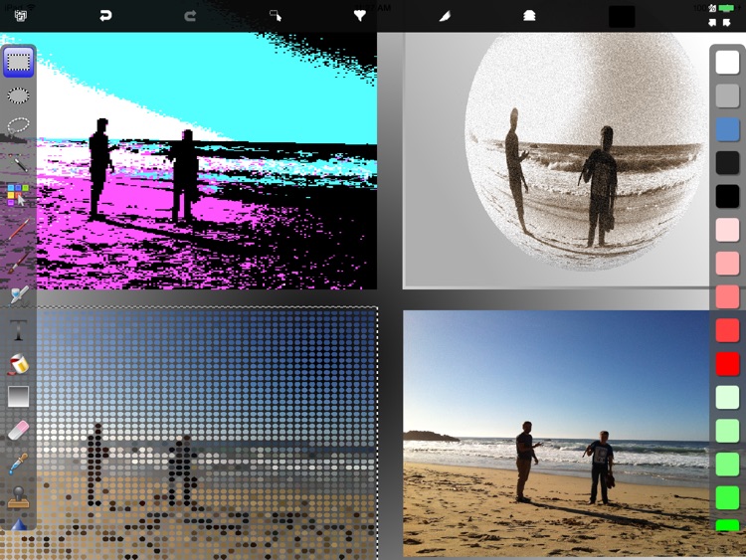Select the medium green swatch

[727, 465]
